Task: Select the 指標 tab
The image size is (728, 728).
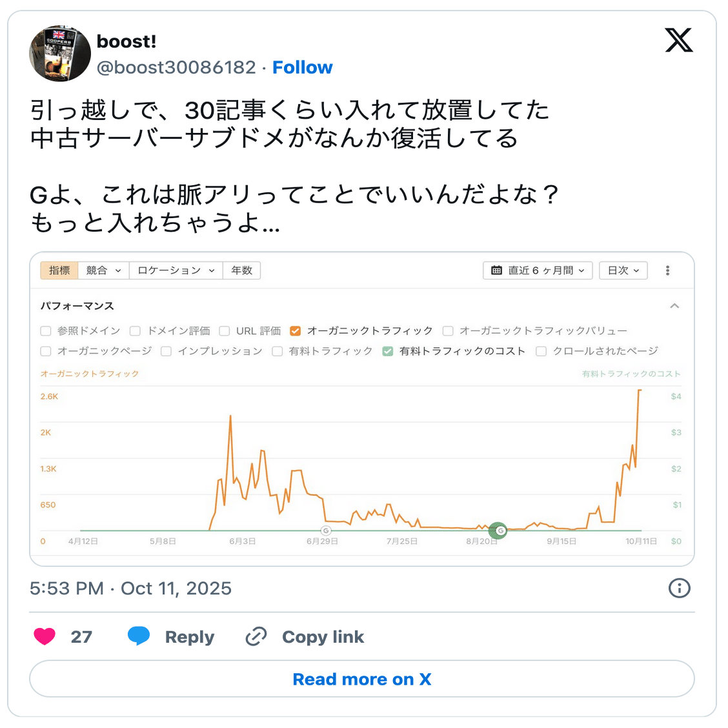Action: point(59,270)
